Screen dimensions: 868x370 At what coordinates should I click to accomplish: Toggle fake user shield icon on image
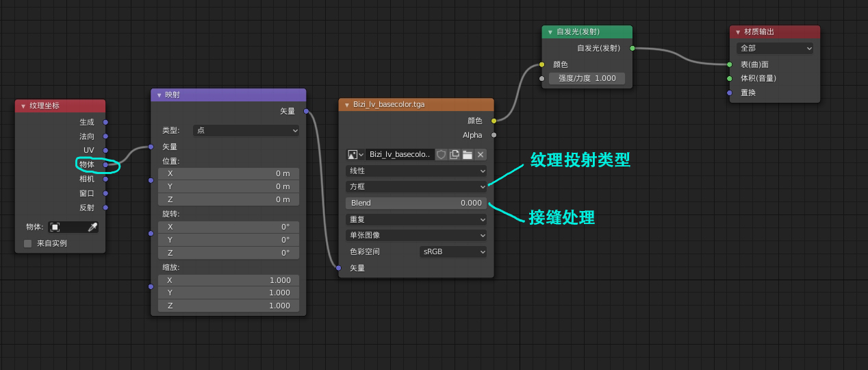click(x=442, y=155)
